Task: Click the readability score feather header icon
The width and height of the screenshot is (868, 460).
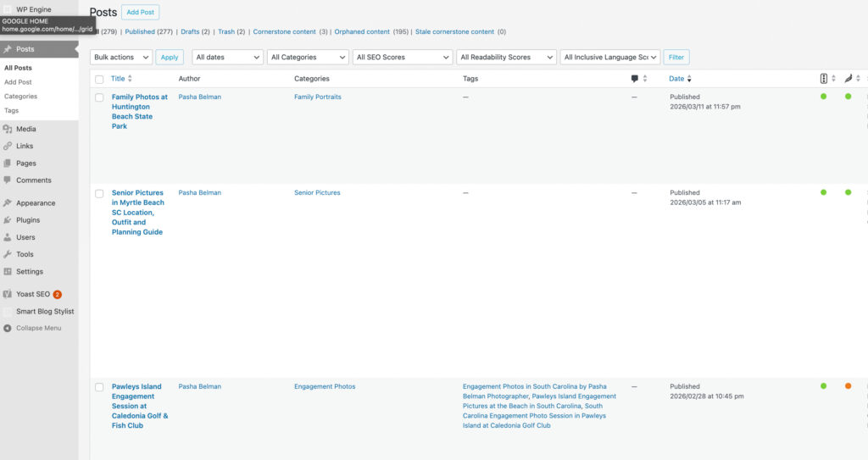Action: tap(848, 79)
